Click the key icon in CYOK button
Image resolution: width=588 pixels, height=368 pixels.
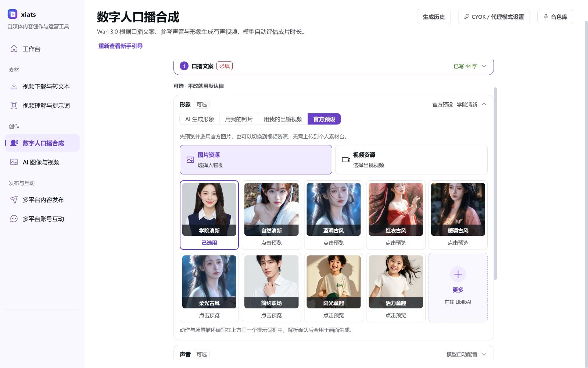tap(467, 17)
